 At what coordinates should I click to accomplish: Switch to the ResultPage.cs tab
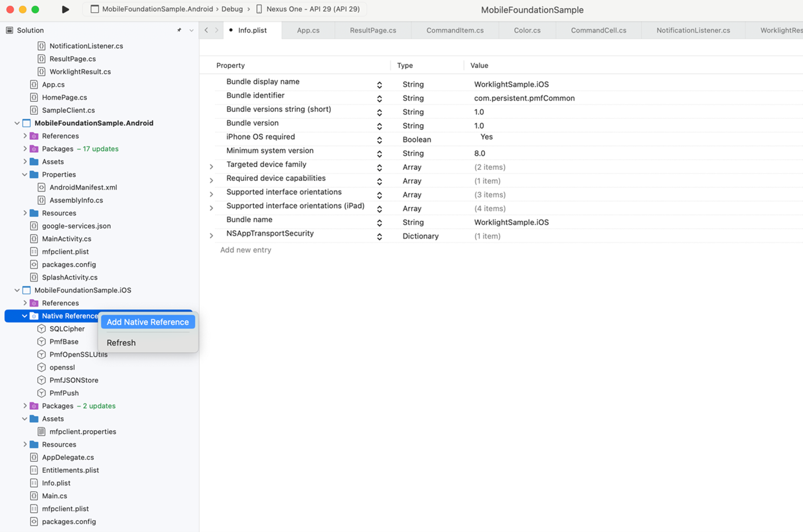[x=373, y=30]
